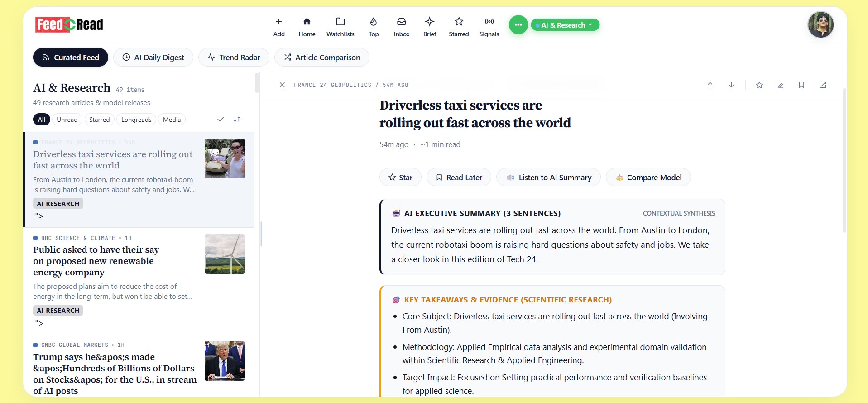Mark all items as read checkmark
The width and height of the screenshot is (868, 403).
[221, 120]
